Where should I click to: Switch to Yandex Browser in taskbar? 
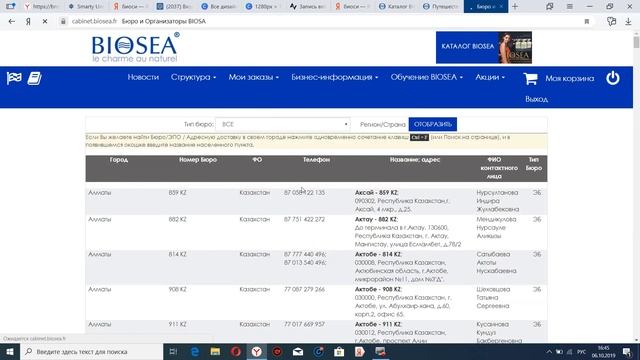pos(256,351)
